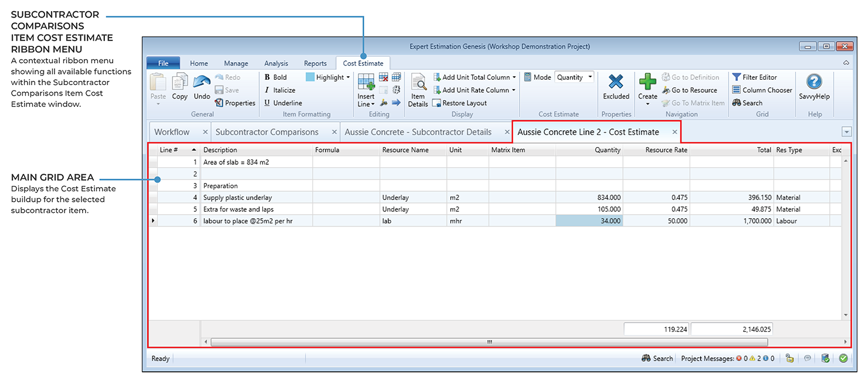Open the Analysis ribbon tab
Viewport: 868px width, 383px height.
pos(276,63)
